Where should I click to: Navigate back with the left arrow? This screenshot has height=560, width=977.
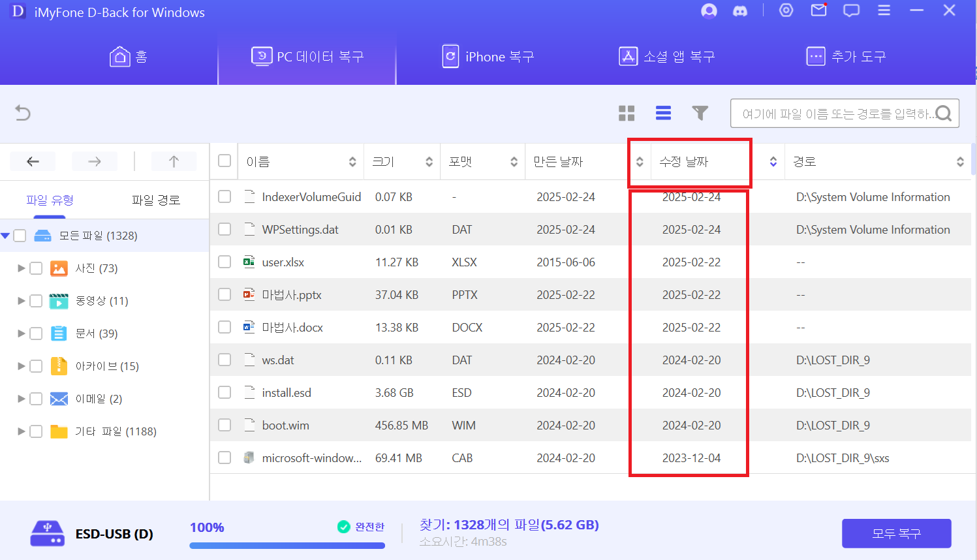pos(33,161)
